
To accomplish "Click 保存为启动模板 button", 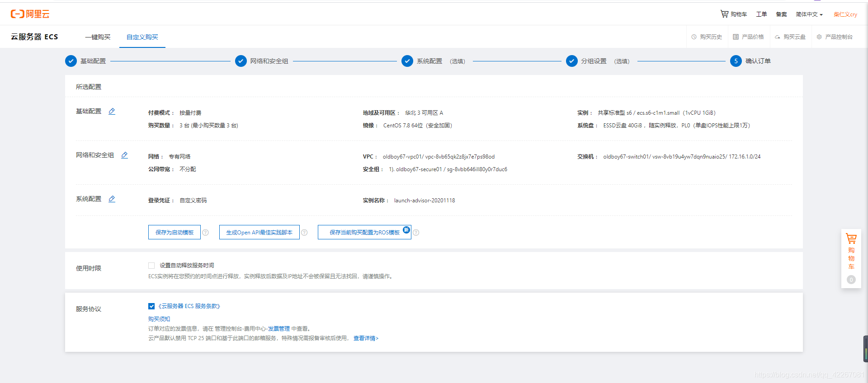I will pyautogui.click(x=175, y=232).
